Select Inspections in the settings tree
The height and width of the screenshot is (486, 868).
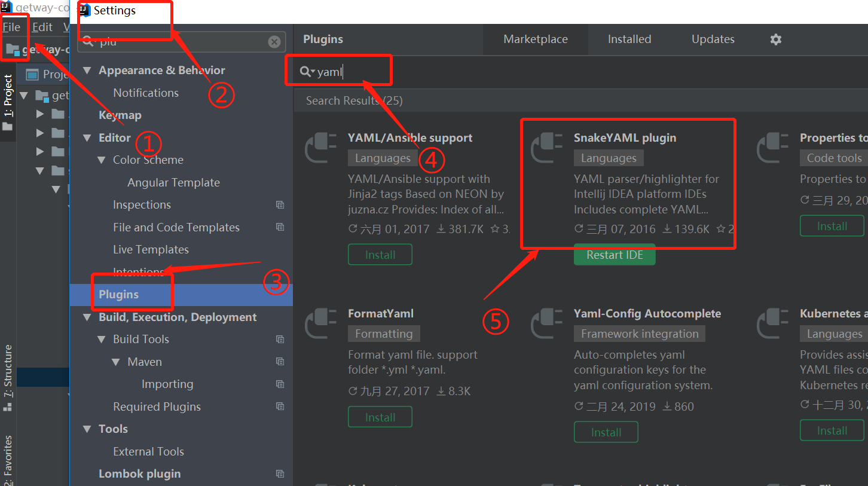tap(142, 205)
